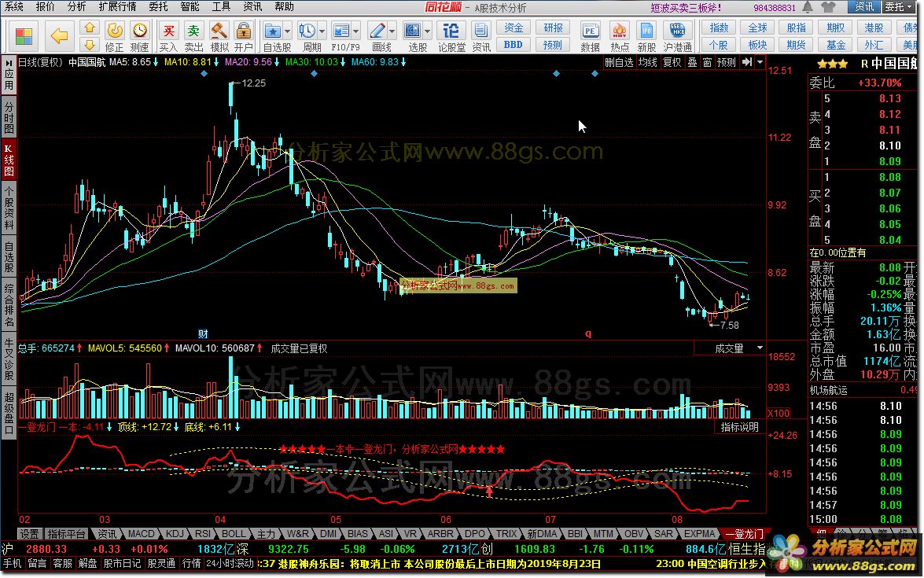This screenshot has height=578, width=924.
Task: Open the 指标平台 button
Action: pyautogui.click(x=67, y=534)
